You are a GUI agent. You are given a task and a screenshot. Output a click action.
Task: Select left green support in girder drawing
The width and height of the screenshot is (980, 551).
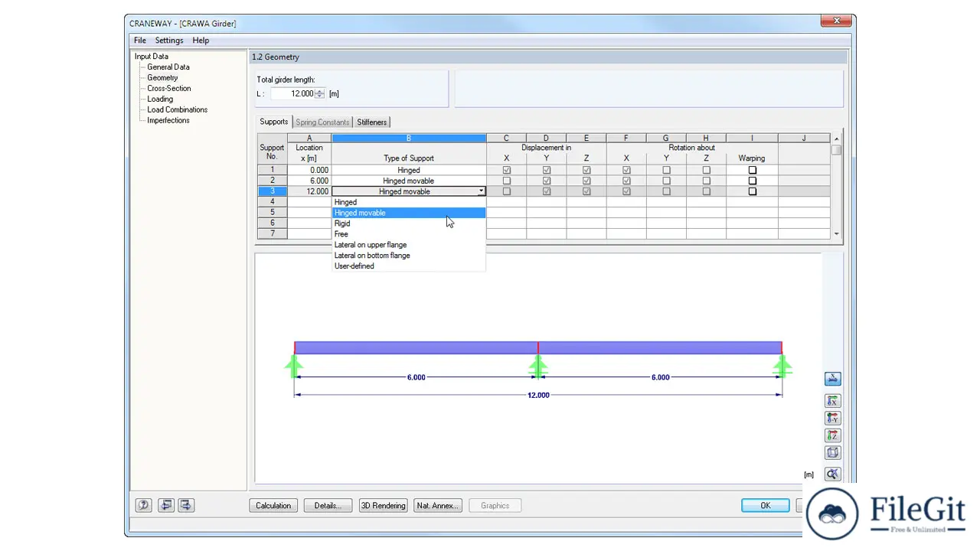[294, 366]
